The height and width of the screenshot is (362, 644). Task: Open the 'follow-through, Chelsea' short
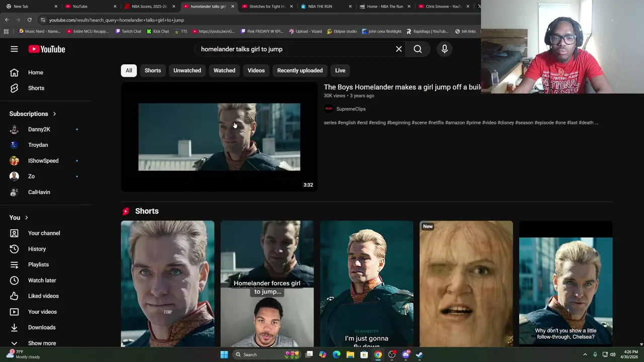tap(566, 284)
